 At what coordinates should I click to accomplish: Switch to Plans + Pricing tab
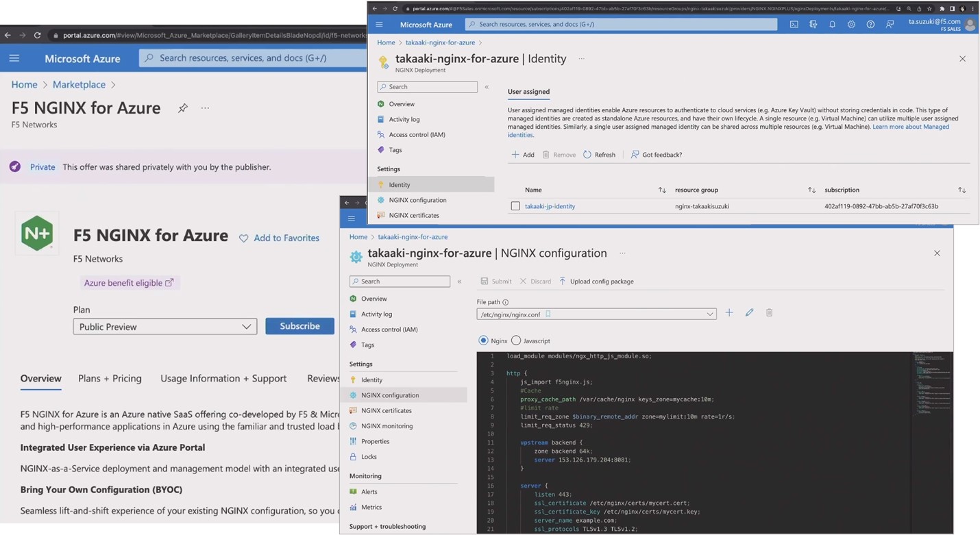point(110,378)
